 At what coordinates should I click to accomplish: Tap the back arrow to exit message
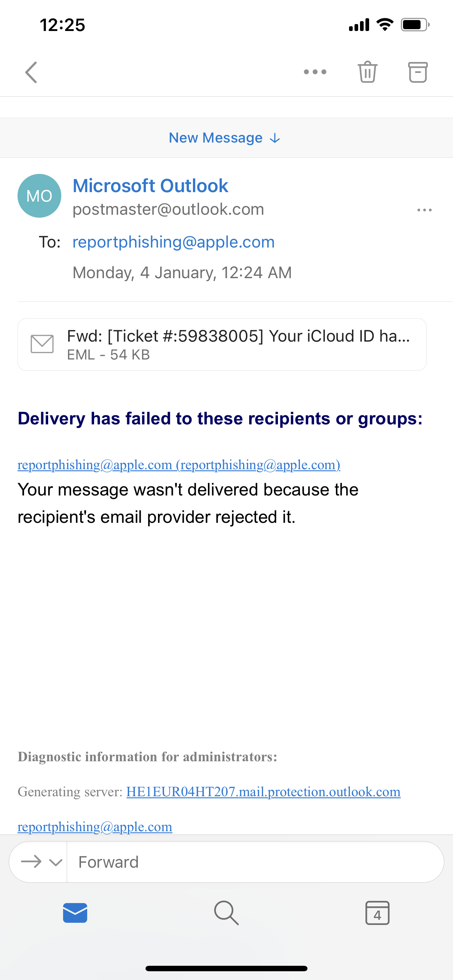pos(31,72)
